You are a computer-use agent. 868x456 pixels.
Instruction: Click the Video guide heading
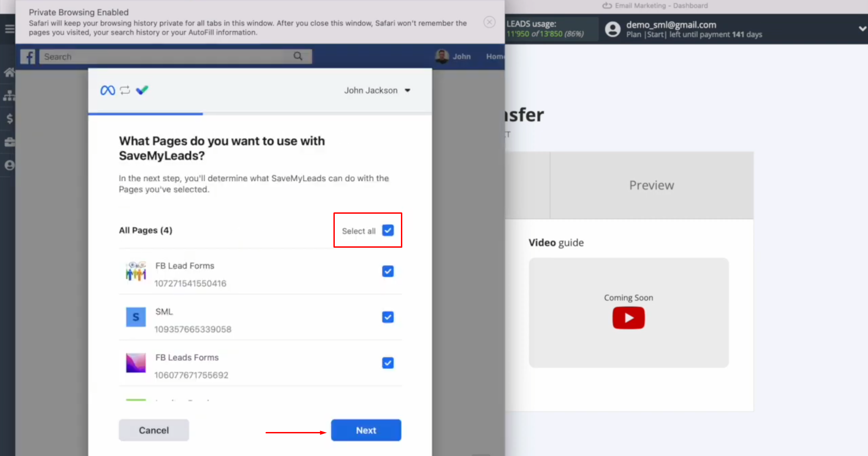556,243
